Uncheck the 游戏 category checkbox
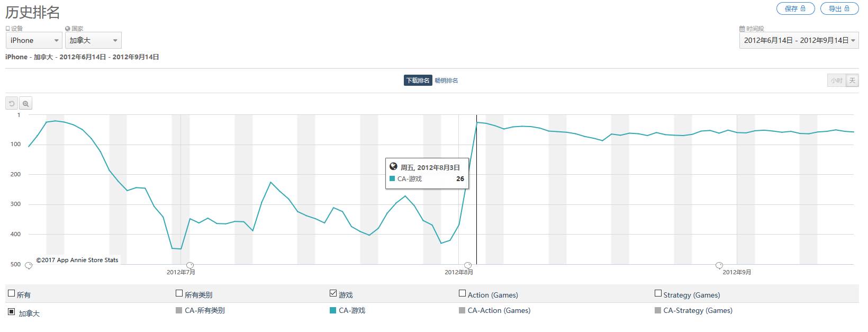This screenshot has height=332, width=868. click(x=333, y=293)
